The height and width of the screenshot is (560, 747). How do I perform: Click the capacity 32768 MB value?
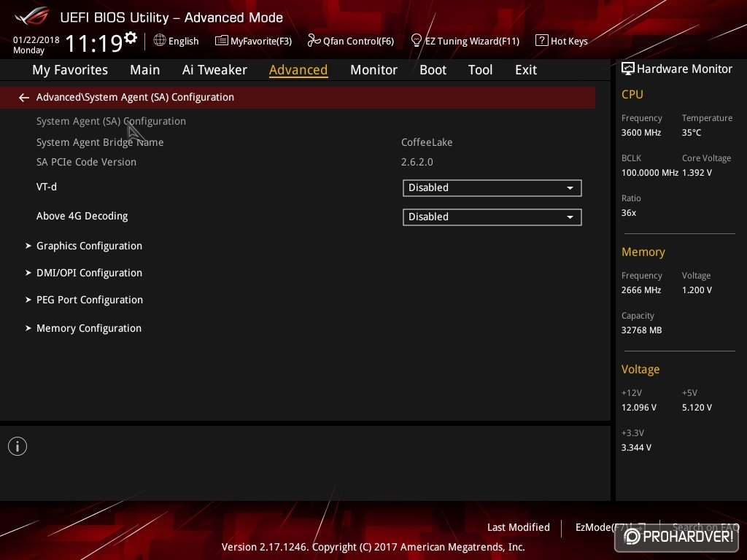tap(642, 330)
